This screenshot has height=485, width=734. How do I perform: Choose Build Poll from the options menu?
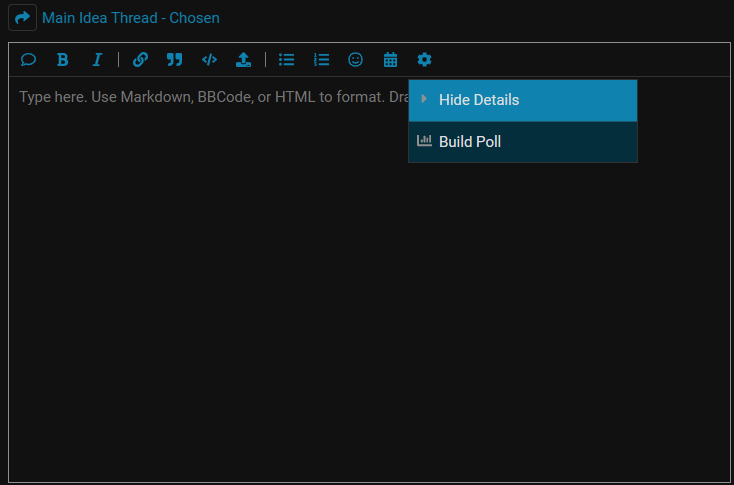470,142
